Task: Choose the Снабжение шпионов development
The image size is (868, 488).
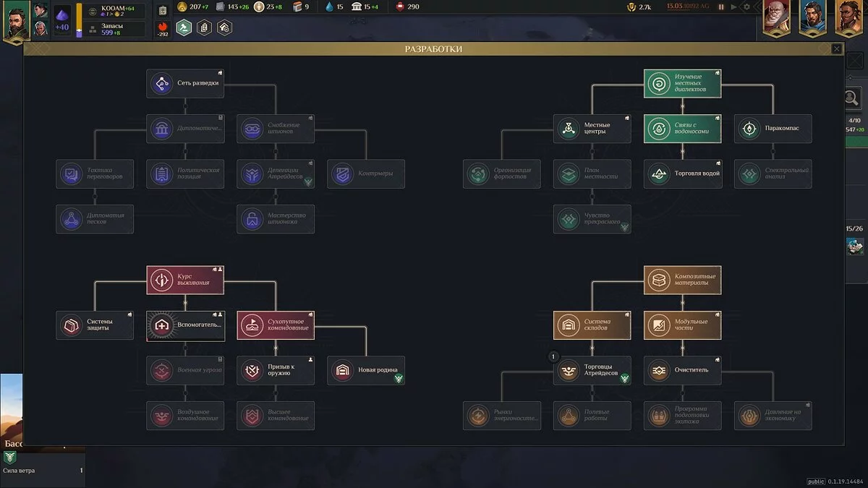Action: pyautogui.click(x=276, y=129)
